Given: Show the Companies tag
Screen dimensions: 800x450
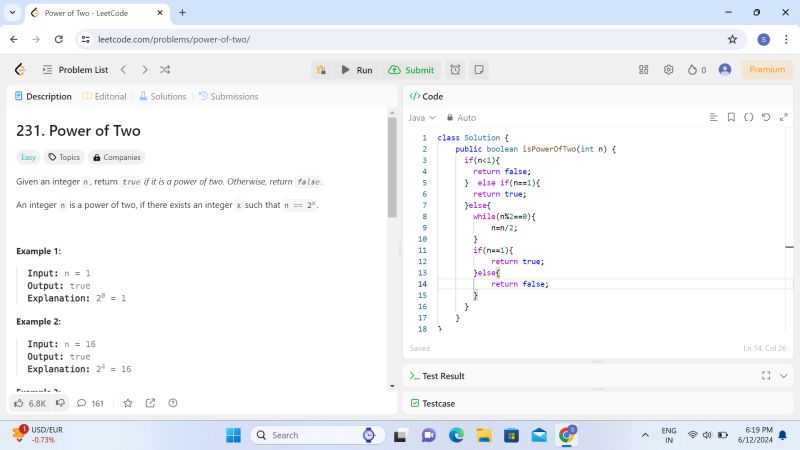Looking at the screenshot, I should [117, 157].
